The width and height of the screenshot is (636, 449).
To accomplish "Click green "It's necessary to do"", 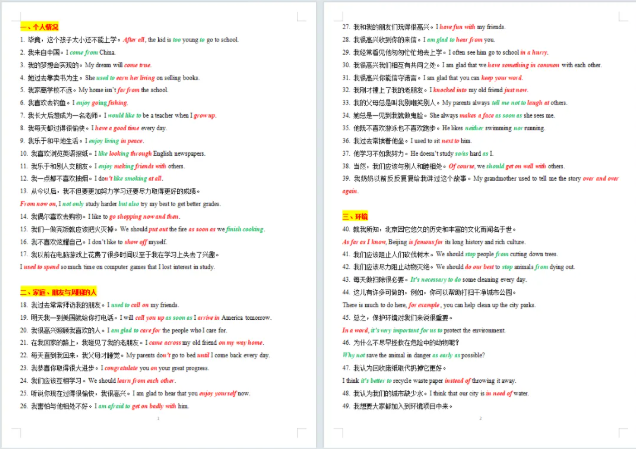I will (x=436, y=279).
